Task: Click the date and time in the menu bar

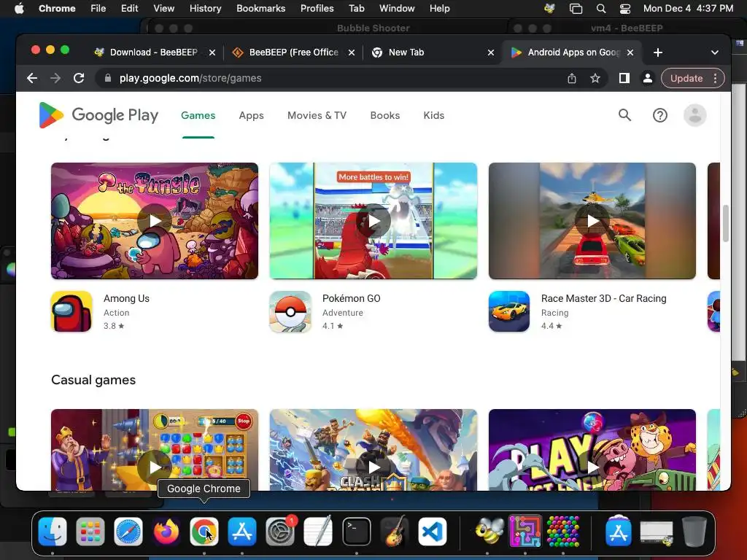Action: (x=688, y=9)
